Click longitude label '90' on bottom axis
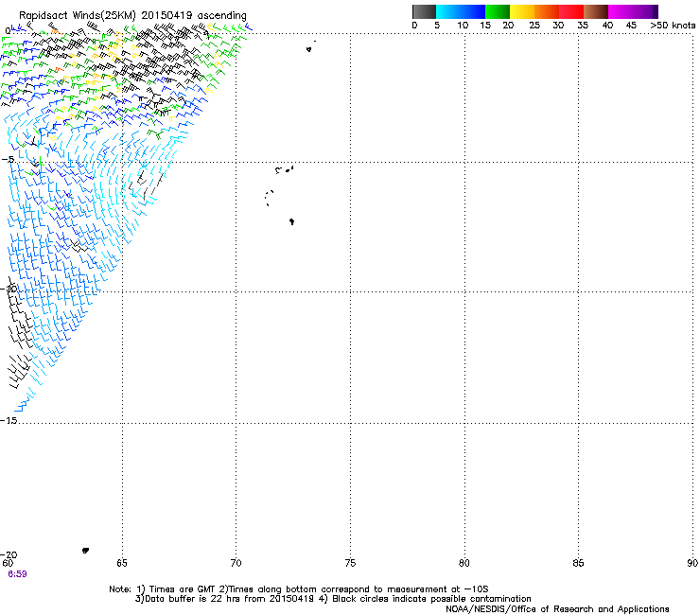Viewport: 700px width, 615px height. click(x=692, y=563)
